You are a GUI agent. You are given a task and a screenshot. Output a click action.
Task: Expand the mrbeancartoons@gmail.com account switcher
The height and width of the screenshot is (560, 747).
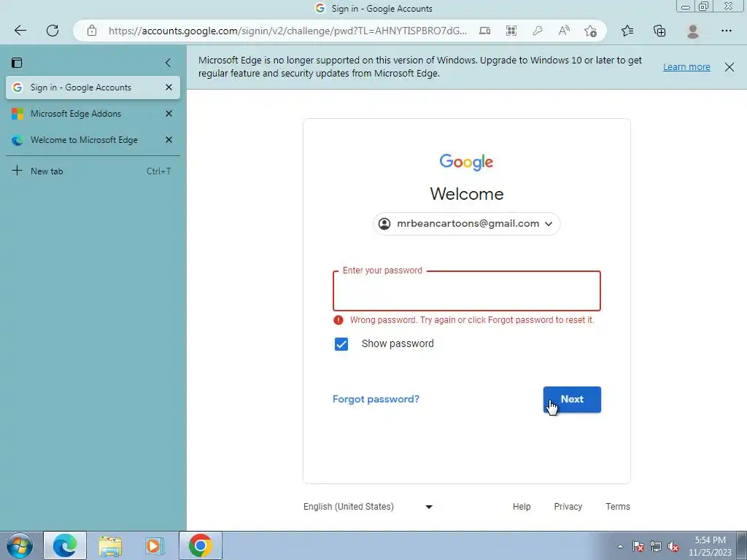click(466, 224)
